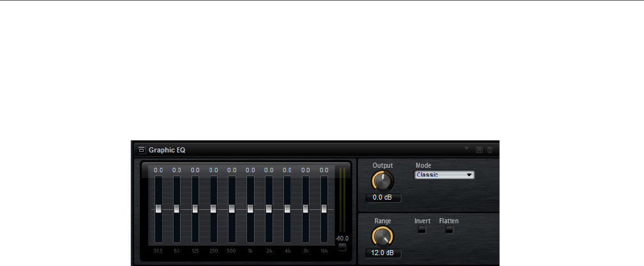The width and height of the screenshot is (644, 266).
Task: Click the 8k band fader handle
Action: pyautogui.click(x=306, y=209)
